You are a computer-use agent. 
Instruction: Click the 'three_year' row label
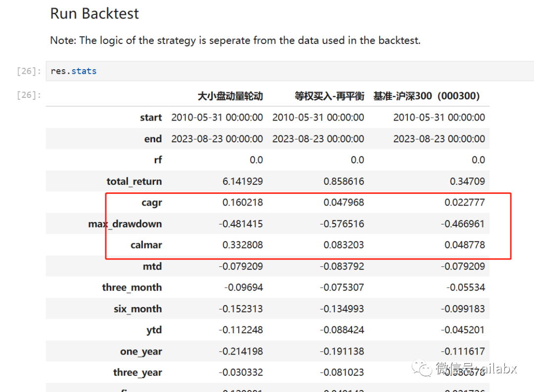point(137,373)
